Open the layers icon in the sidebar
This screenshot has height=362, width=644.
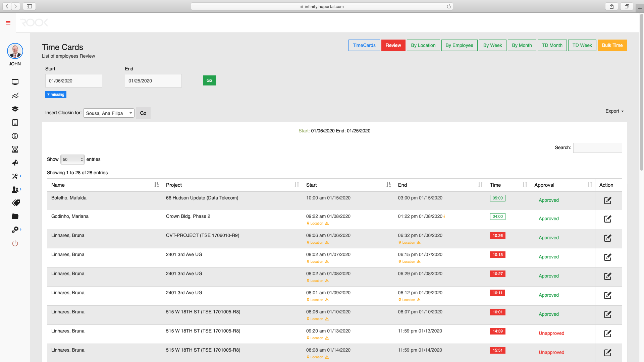click(15, 109)
